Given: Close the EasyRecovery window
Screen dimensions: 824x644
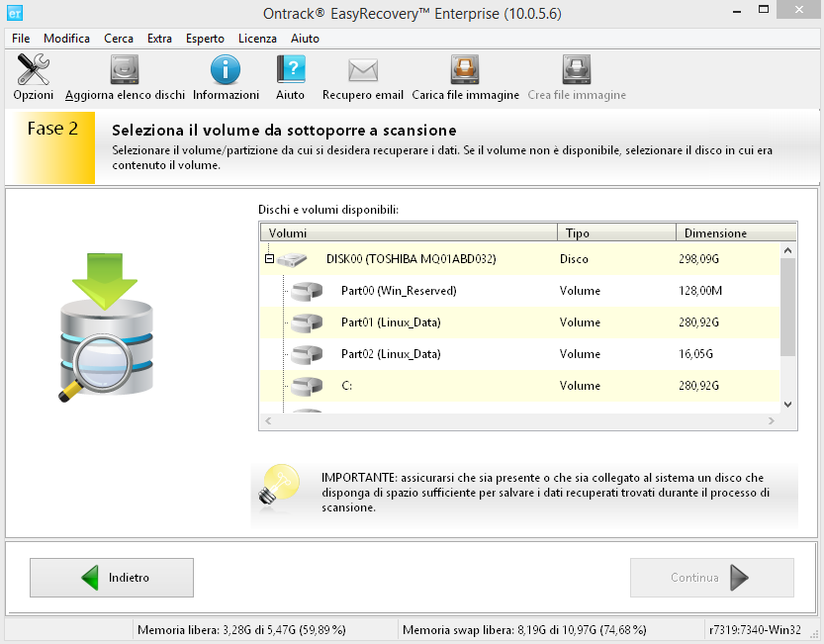Looking at the screenshot, I should 799,10.
